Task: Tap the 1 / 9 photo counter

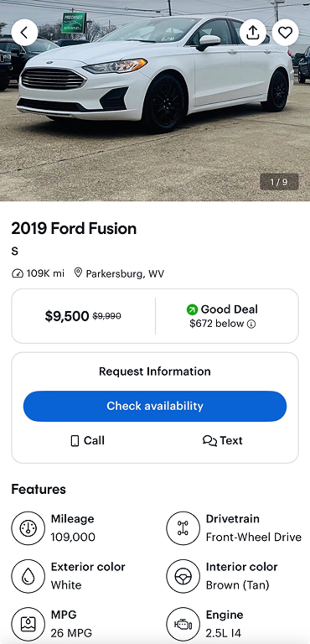Action: tap(279, 182)
